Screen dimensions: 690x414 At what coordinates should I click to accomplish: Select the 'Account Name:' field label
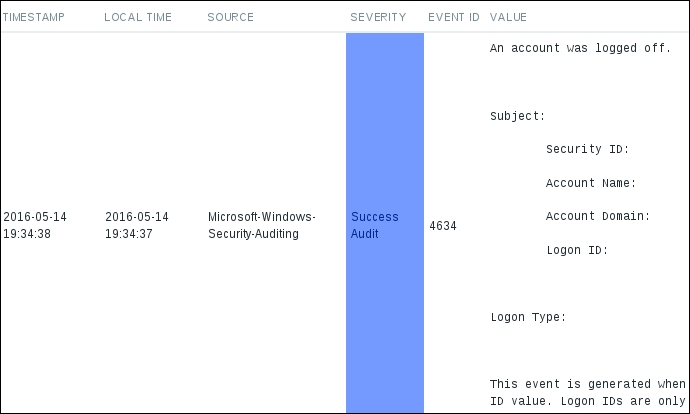point(591,184)
